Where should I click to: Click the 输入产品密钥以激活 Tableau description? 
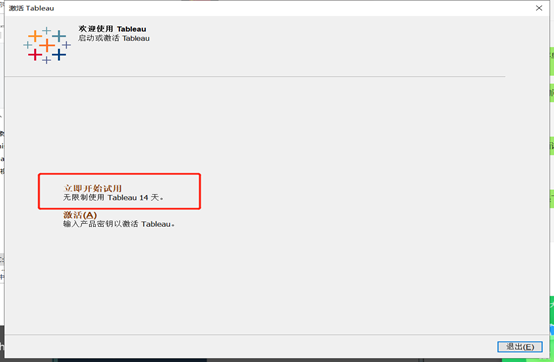[119, 224]
